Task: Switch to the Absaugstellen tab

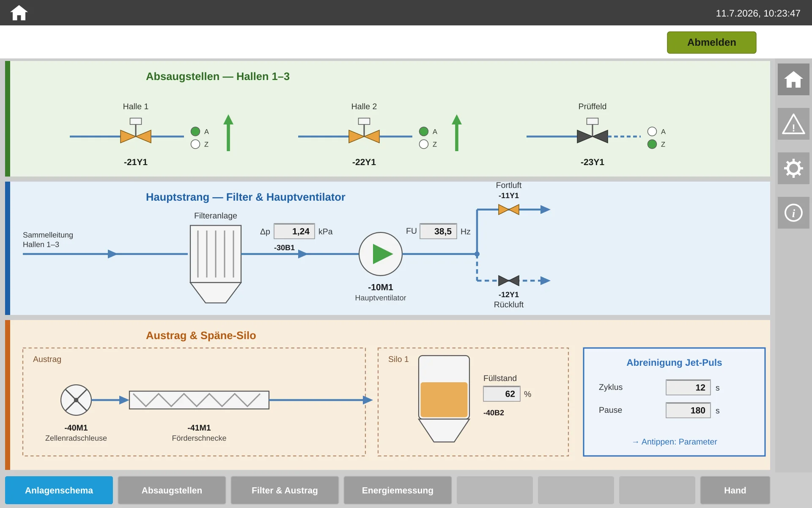Action: [172, 490]
